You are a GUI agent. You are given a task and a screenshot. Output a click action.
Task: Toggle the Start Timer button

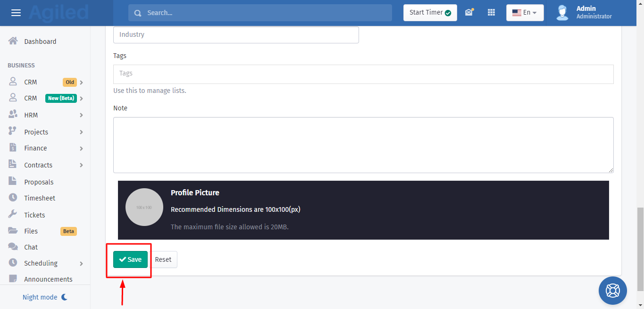[430, 13]
